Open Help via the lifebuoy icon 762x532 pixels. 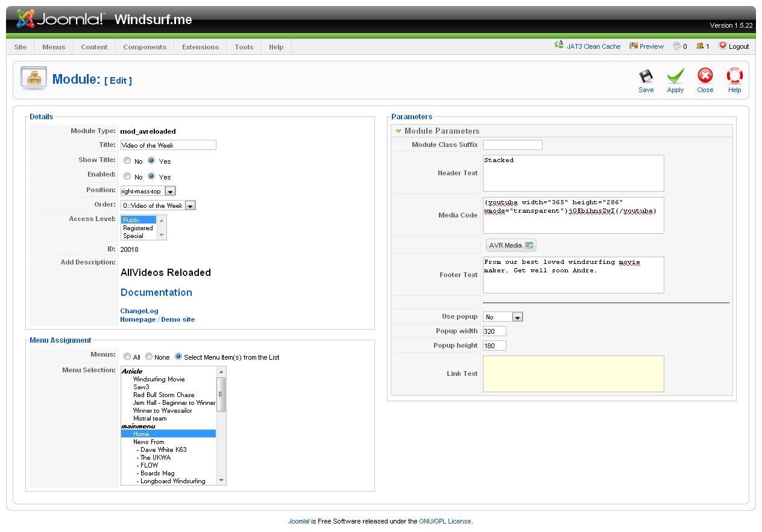coord(734,76)
